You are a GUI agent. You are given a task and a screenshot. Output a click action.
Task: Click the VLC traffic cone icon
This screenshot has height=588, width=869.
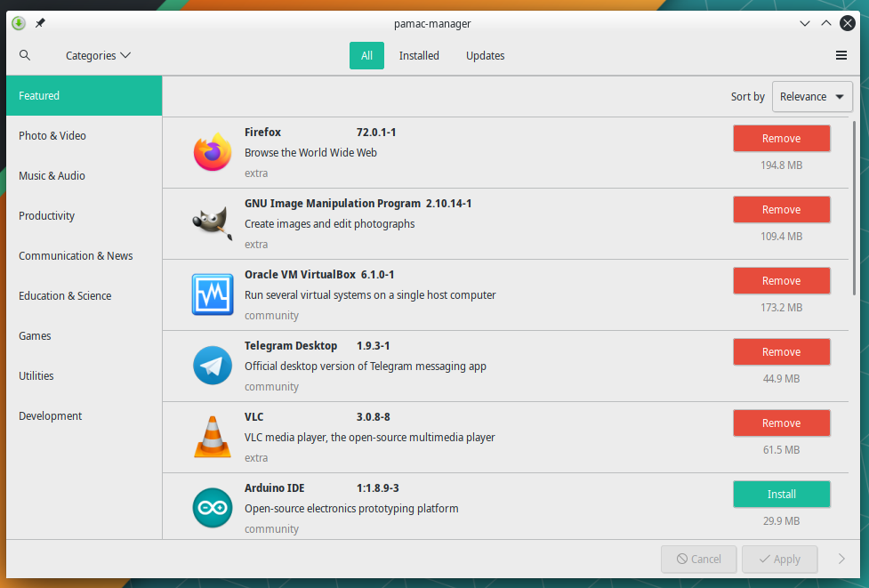212,436
